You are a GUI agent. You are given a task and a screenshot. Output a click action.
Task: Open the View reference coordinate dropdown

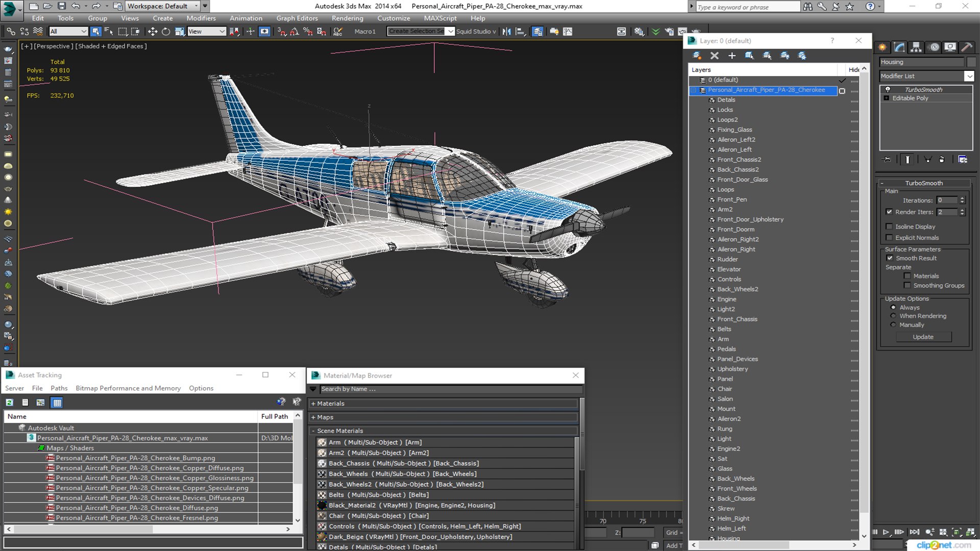(x=207, y=32)
